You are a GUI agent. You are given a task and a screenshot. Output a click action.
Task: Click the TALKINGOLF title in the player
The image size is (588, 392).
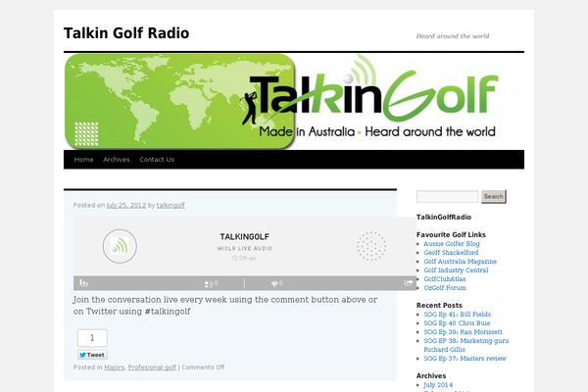pyautogui.click(x=244, y=237)
